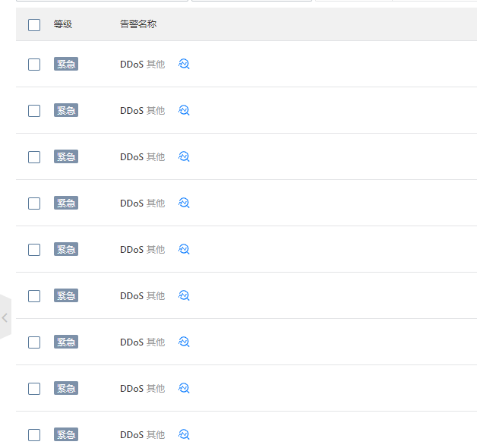Click the analysis icon in the seventh row

[184, 342]
